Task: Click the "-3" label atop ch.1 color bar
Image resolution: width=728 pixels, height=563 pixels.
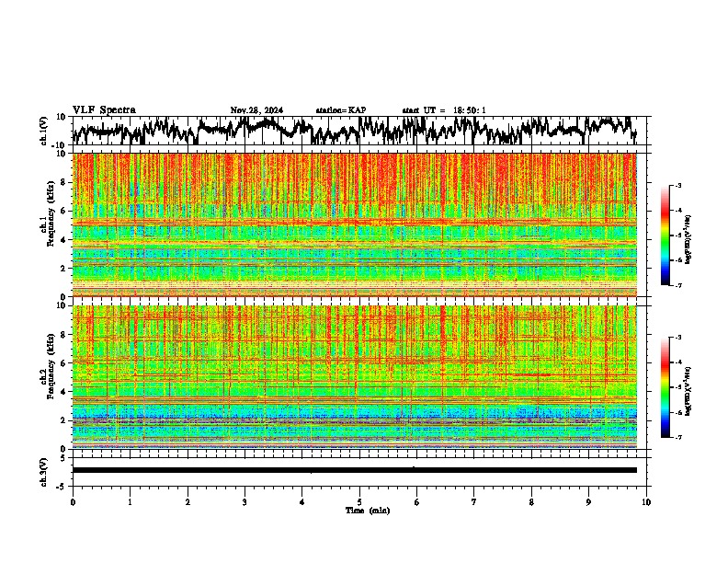Action: (x=678, y=186)
